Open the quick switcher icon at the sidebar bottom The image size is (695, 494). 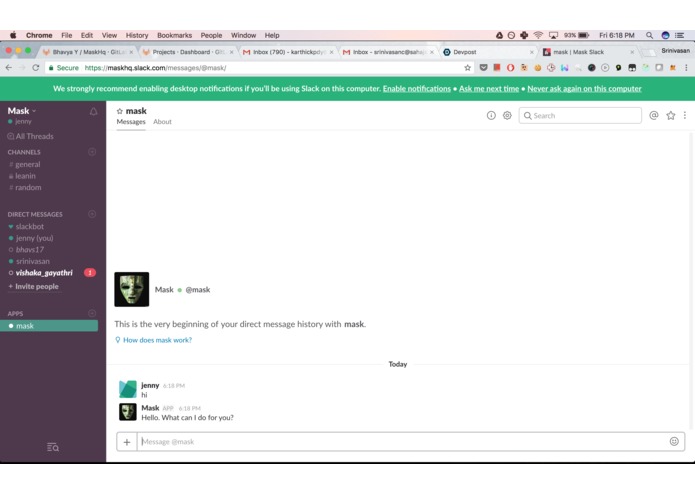(x=53, y=447)
